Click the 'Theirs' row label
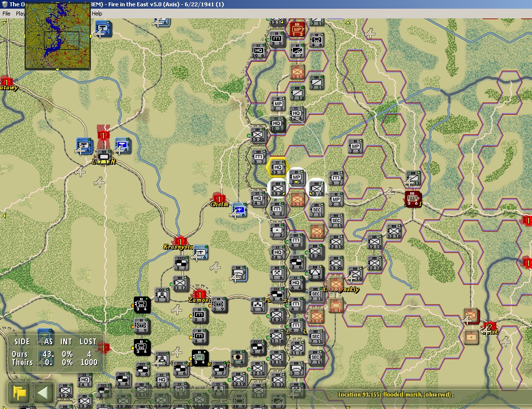This screenshot has width=532, height=409. (x=22, y=362)
